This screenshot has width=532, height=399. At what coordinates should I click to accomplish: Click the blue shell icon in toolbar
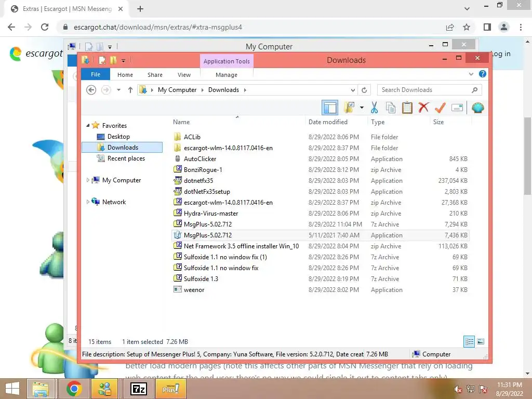(478, 108)
